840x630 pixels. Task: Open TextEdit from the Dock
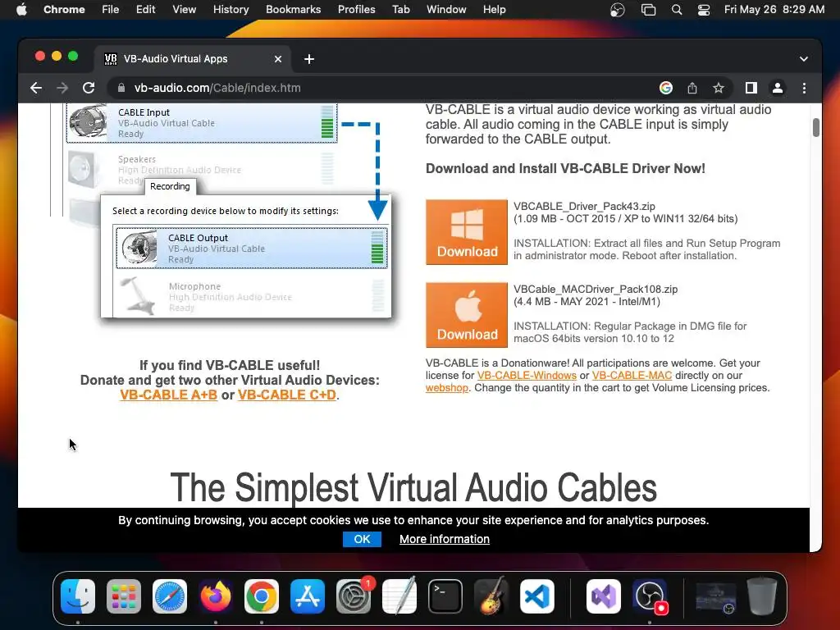pyautogui.click(x=399, y=596)
